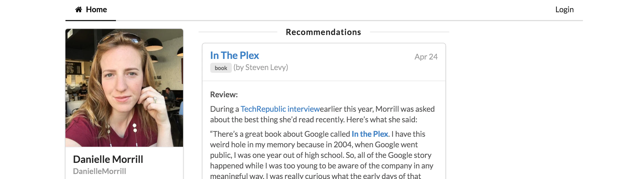Screen dimensions: 644x179
Task: Click the line mentioning "out of high school"
Action: (321, 155)
